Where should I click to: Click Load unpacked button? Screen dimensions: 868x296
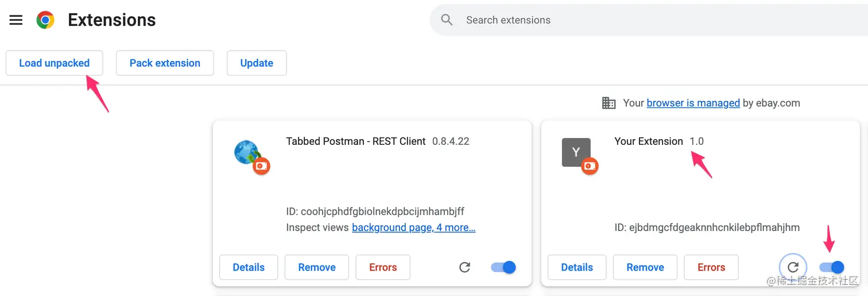[x=55, y=63]
